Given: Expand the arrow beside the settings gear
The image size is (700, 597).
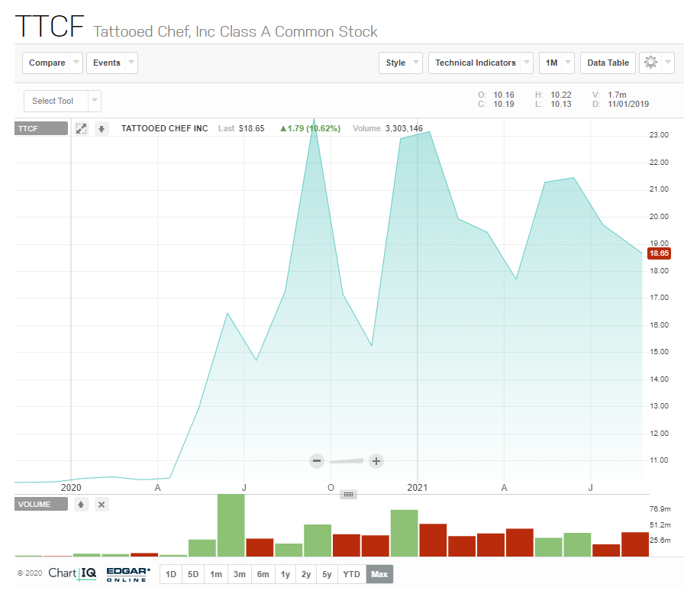Looking at the screenshot, I should click(x=668, y=63).
